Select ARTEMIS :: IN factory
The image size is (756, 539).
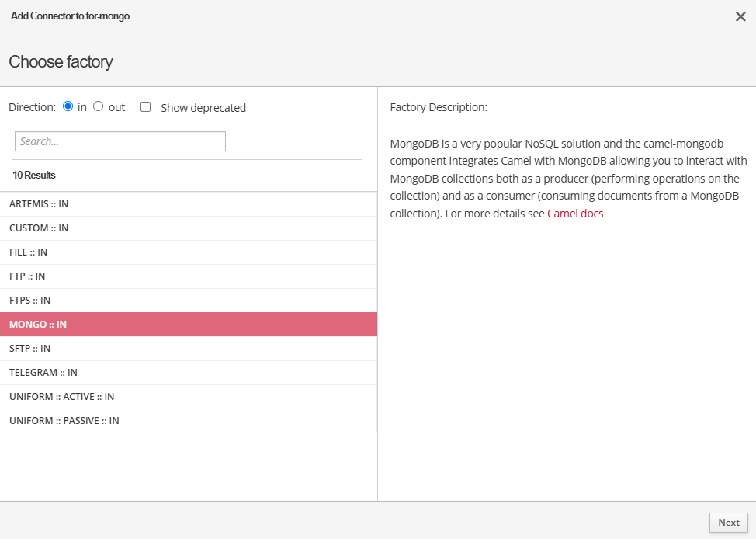39,204
